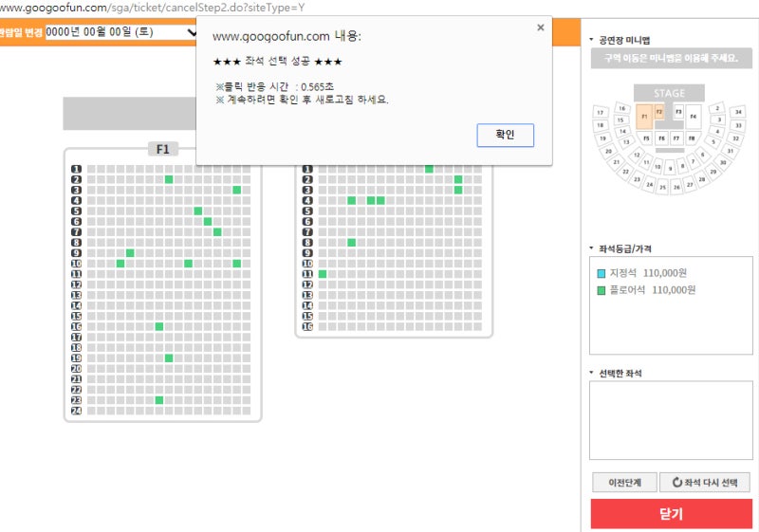The image size is (759, 532).
Task: Select the green seat in F1 row 23
Action: (x=159, y=400)
